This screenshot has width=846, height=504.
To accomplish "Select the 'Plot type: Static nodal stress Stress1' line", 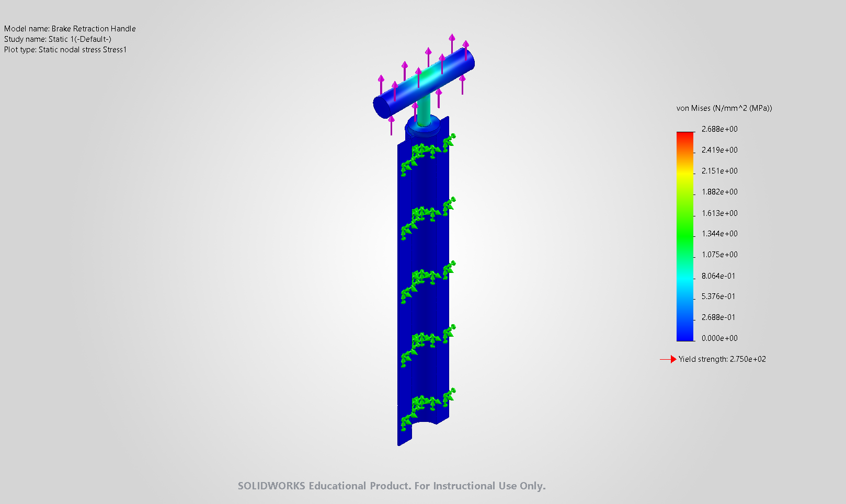I will tap(65, 50).
